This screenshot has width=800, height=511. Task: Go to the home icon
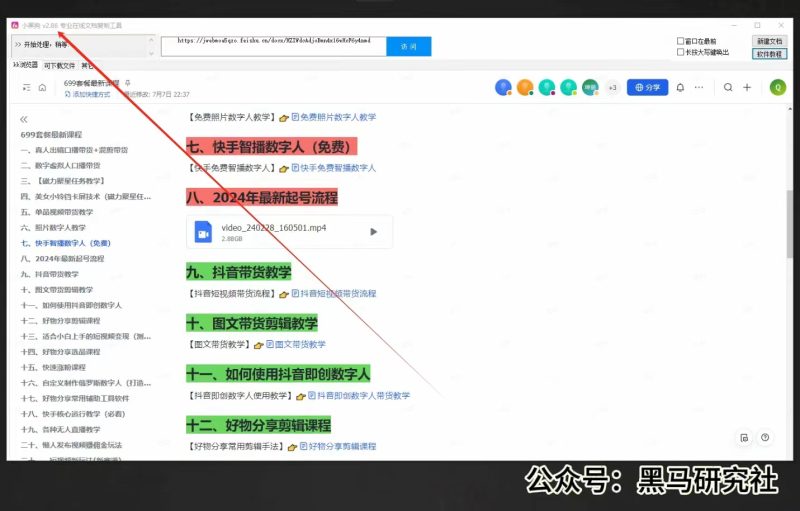click(x=42, y=88)
